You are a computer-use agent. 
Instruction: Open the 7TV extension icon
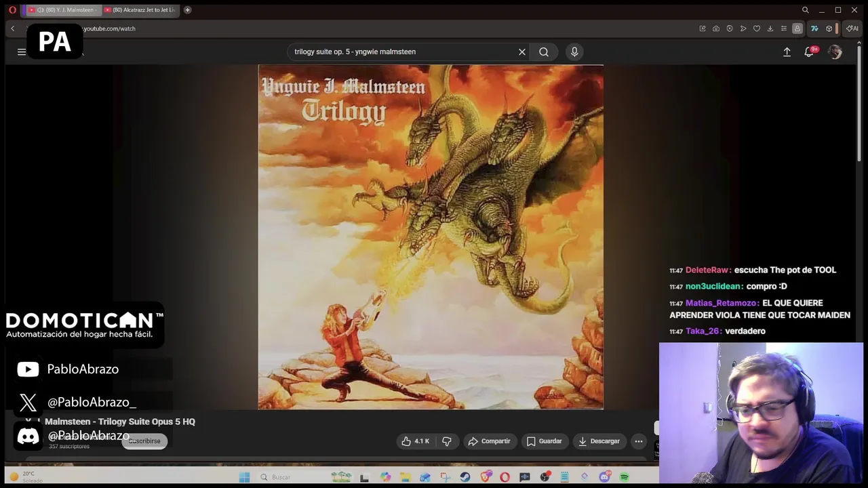[814, 28]
